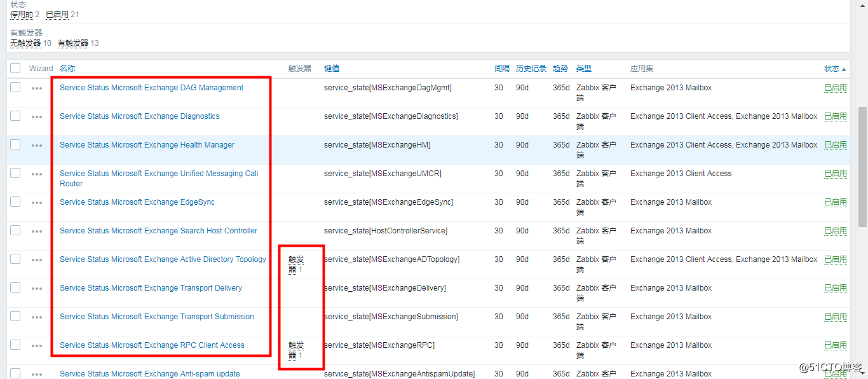Open menu dots for Active Directory Topology
This screenshot has height=379, width=868.
pyautogui.click(x=37, y=260)
